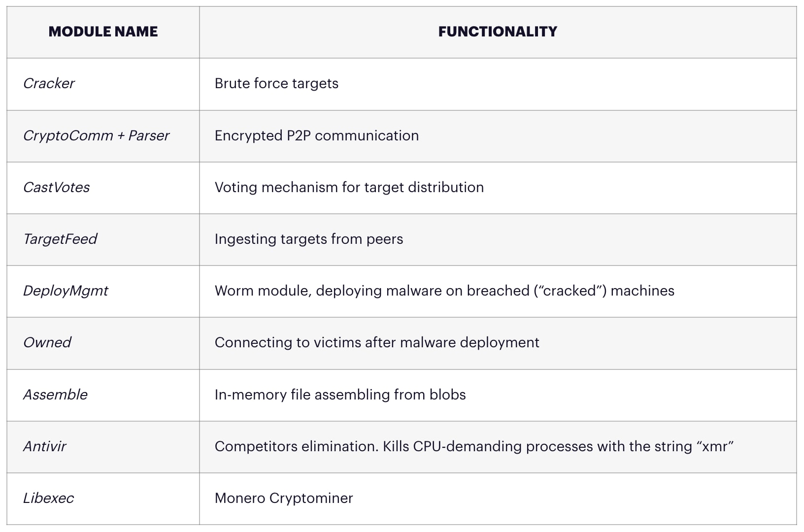This screenshot has width=804, height=532.
Task: Click the Brute force targets description
Action: click(x=276, y=84)
